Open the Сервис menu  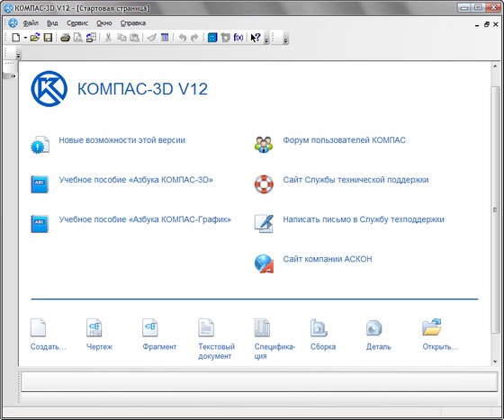[x=77, y=23]
